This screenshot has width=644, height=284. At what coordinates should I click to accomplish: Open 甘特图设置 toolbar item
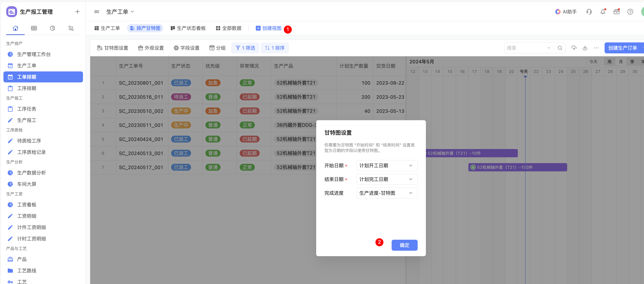112,48
